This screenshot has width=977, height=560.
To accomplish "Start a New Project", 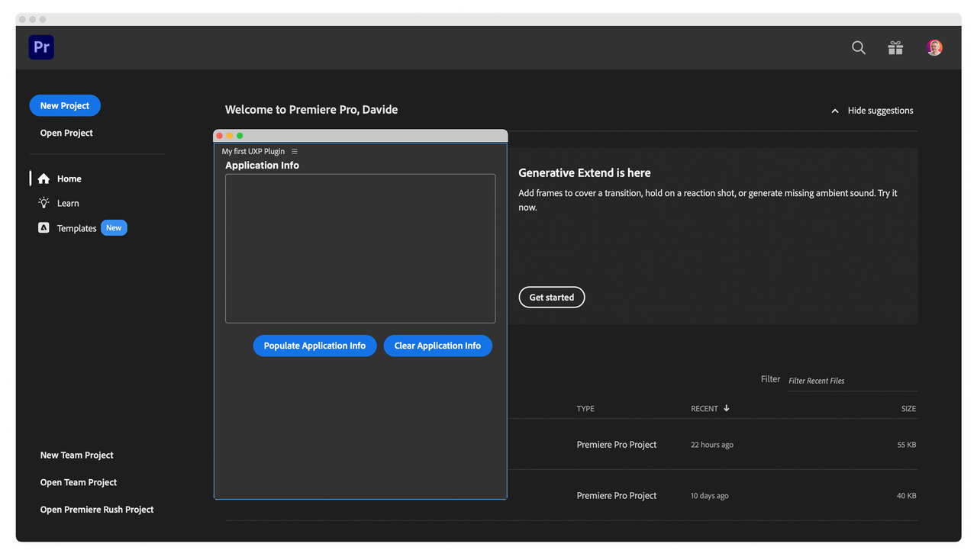I will click(x=64, y=105).
